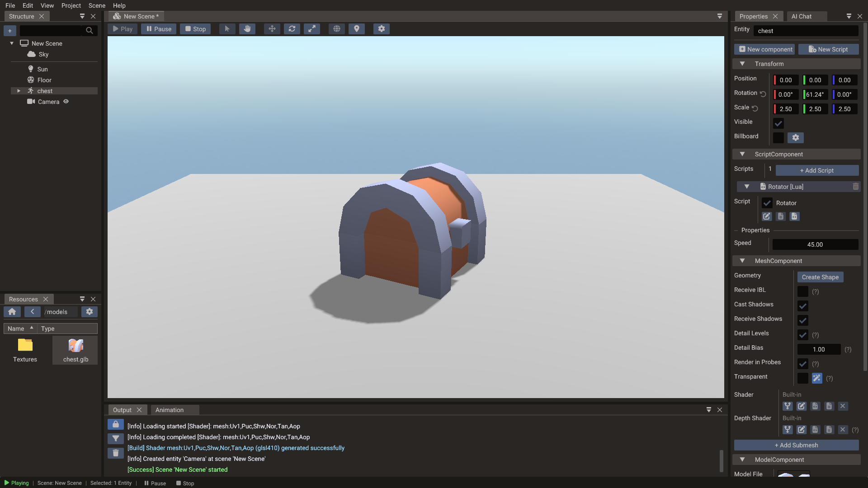Open the Scene menu
This screenshot has width=868, height=488.
coord(97,5)
